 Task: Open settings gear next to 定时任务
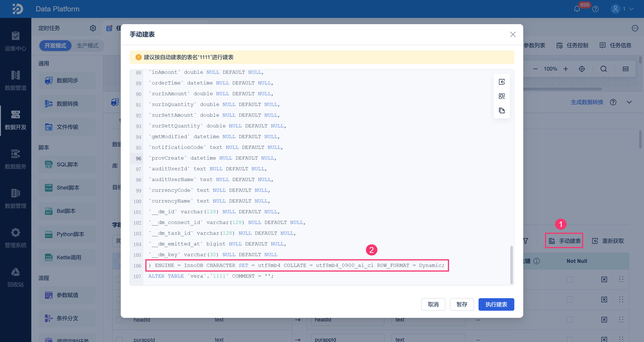click(93, 28)
